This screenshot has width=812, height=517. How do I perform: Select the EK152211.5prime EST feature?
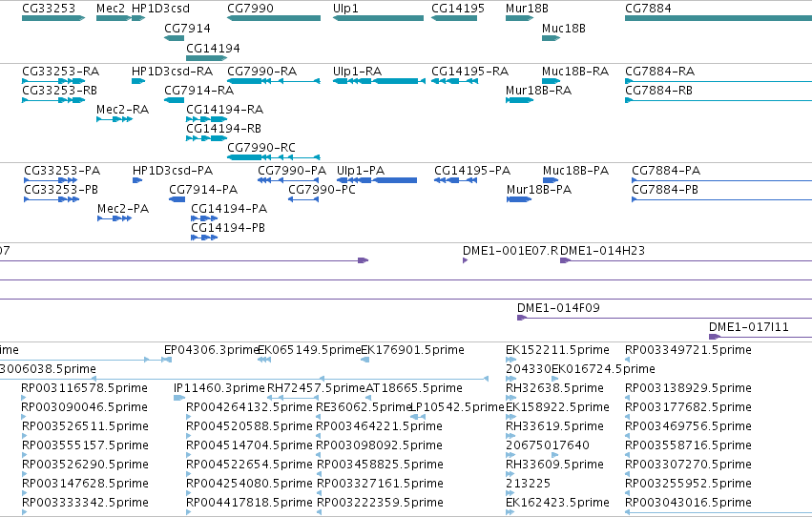pos(511,360)
